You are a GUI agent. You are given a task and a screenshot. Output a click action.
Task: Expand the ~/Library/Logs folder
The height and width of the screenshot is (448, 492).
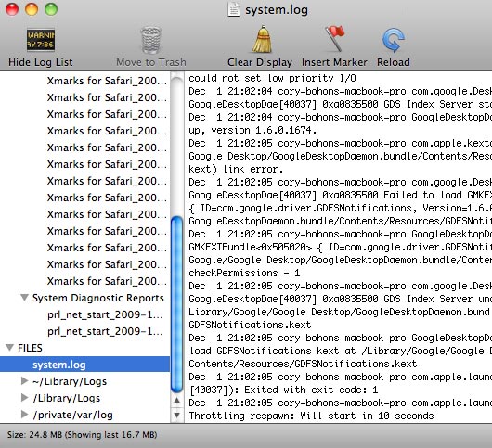click(24, 381)
